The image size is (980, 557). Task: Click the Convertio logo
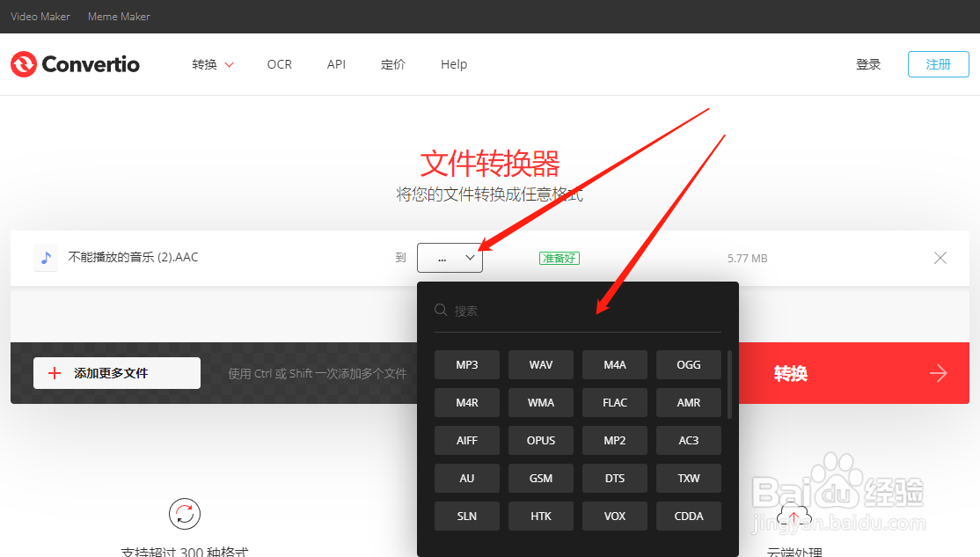point(75,63)
